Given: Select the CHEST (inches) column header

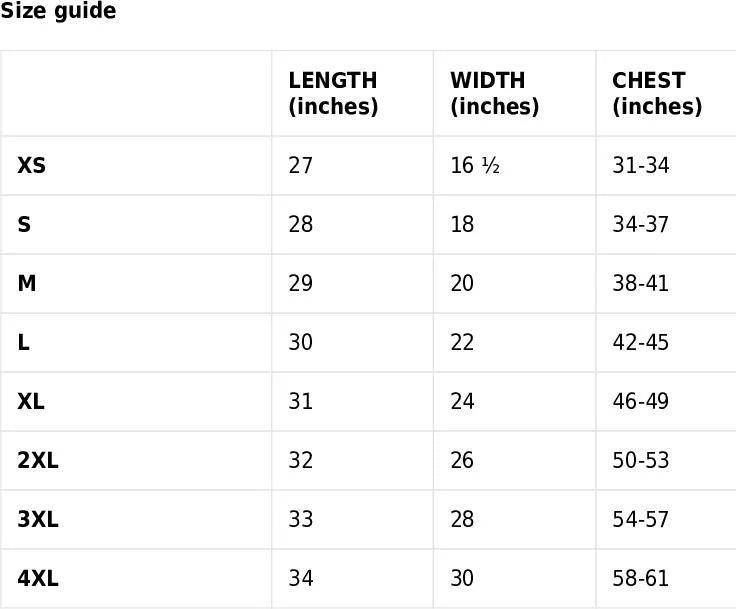Looking at the screenshot, I should (657, 93).
